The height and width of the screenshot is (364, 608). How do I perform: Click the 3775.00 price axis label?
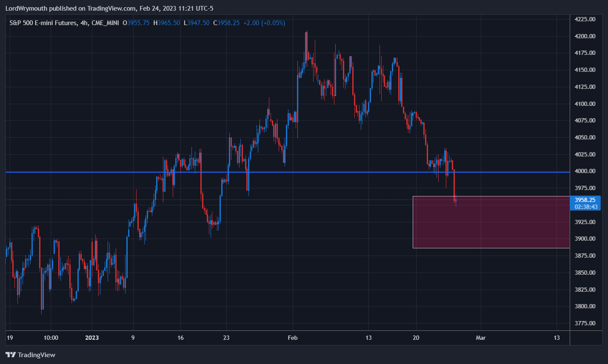(585, 323)
